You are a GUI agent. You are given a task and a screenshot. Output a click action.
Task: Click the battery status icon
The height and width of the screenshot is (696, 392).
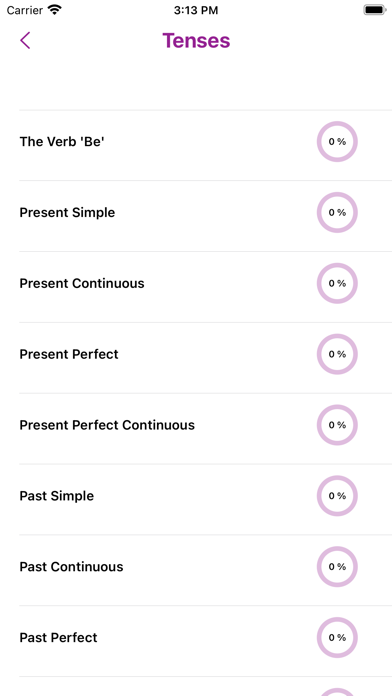(375, 10)
